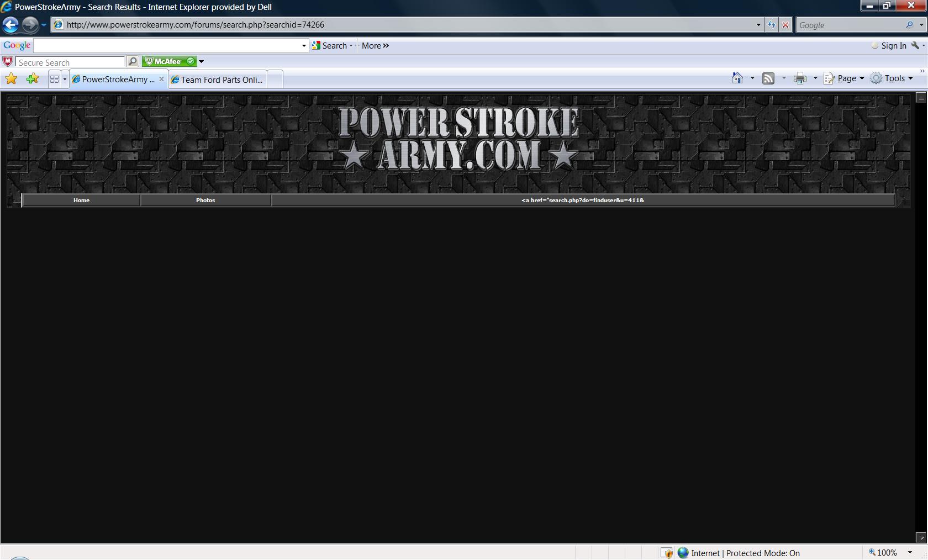928x560 pixels.
Task: Open Quick Tabs grid icon
Action: click(x=54, y=79)
